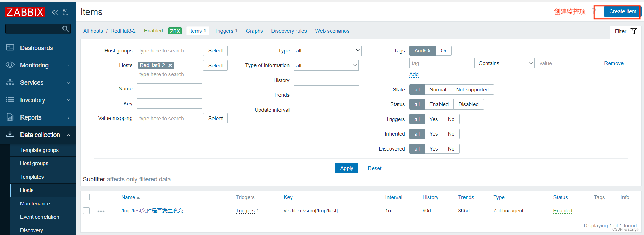
Task: Click the Apply filter button
Action: (x=346, y=168)
